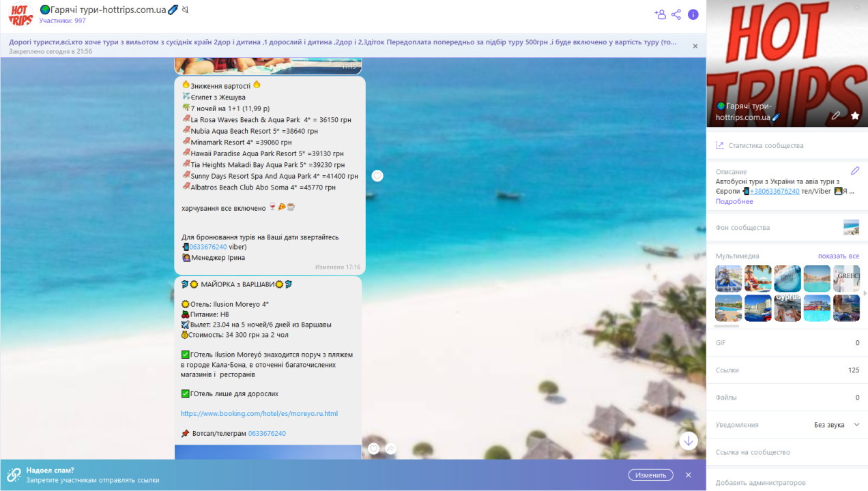Image resolution: width=868 pixels, height=491 pixels.
Task: Forward the Mallorca from Warsaw message
Action: click(x=391, y=448)
